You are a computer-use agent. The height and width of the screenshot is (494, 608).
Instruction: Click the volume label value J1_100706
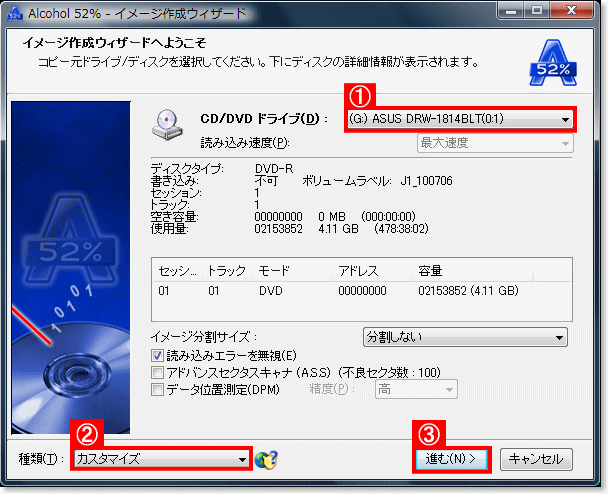pos(426,181)
